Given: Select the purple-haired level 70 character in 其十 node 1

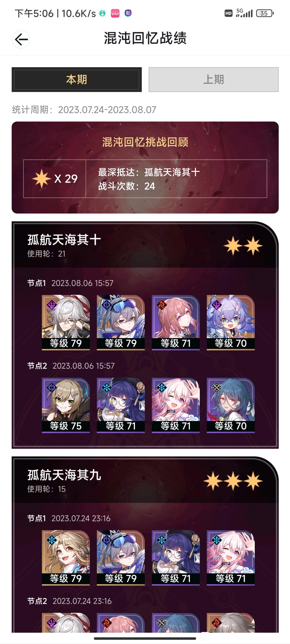Looking at the screenshot, I should [x=231, y=323].
